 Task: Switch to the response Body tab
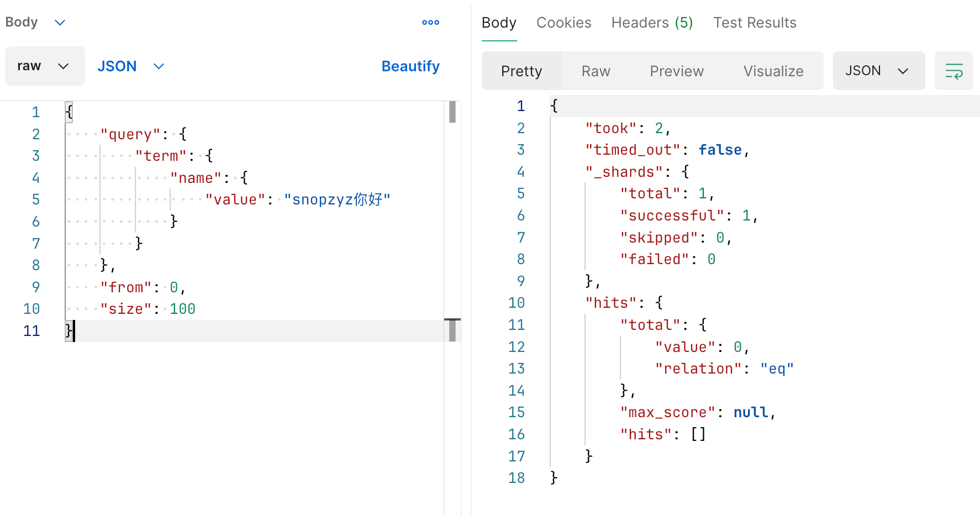[x=499, y=23]
